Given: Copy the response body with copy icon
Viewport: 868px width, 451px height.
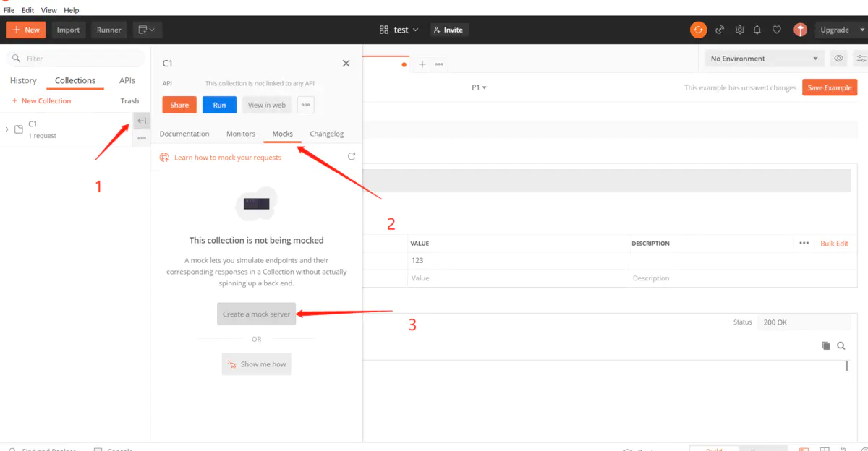Looking at the screenshot, I should [826, 345].
